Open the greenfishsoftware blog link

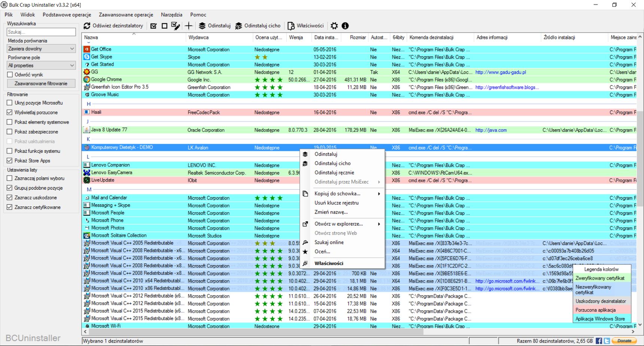(x=507, y=87)
